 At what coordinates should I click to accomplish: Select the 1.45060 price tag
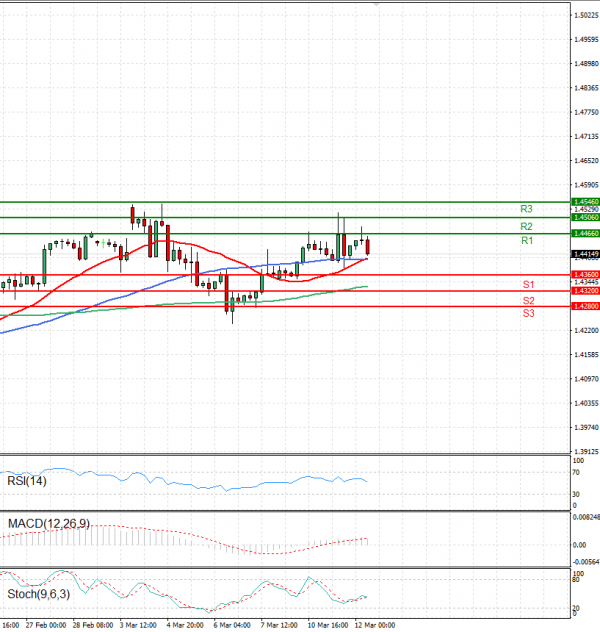pyautogui.click(x=585, y=217)
